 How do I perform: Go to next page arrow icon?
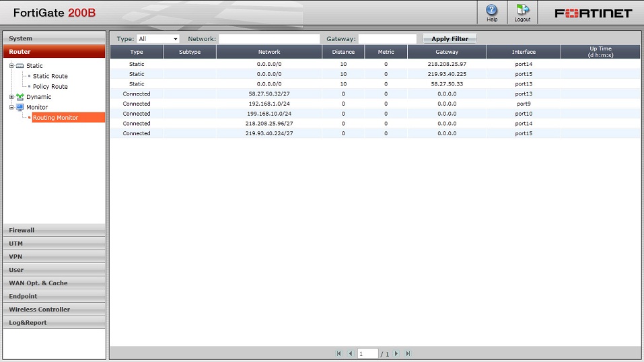(x=396, y=353)
